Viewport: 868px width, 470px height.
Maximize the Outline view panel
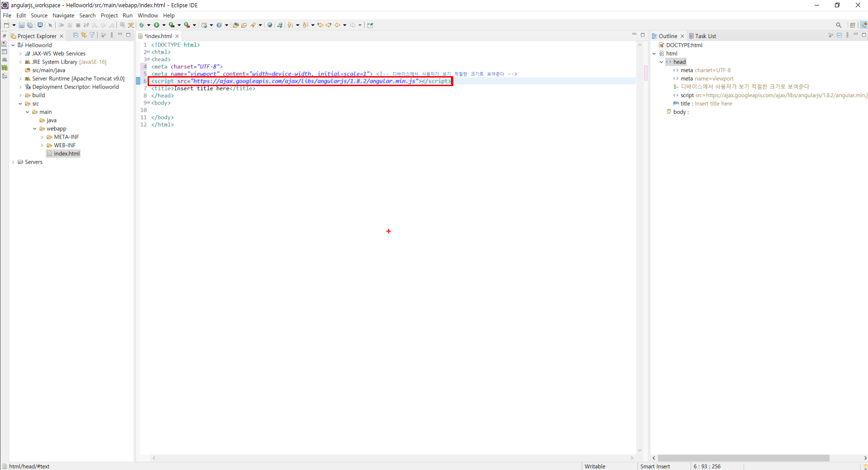point(864,34)
